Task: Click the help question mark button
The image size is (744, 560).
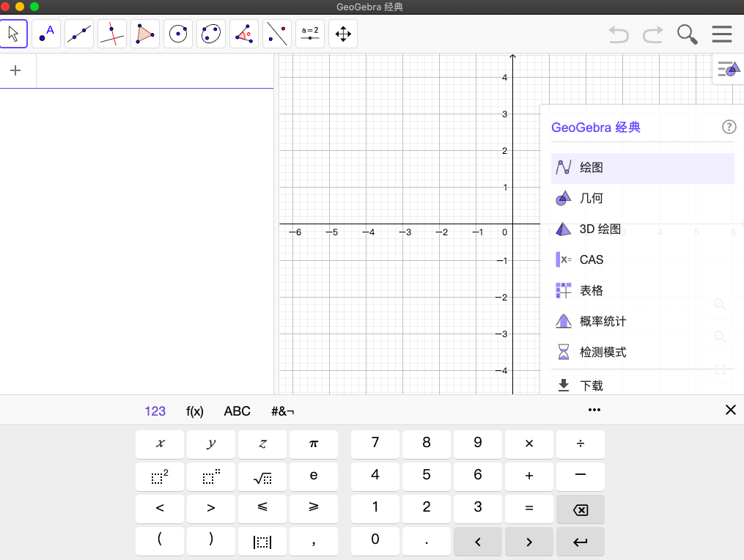Action: pos(729,126)
